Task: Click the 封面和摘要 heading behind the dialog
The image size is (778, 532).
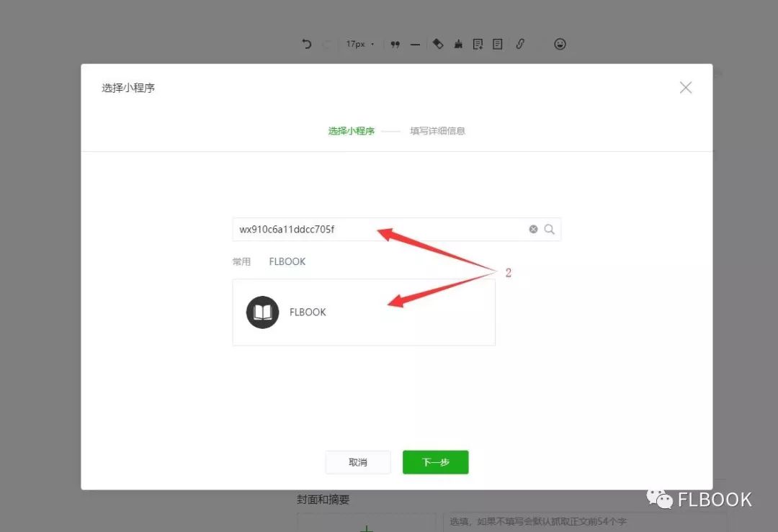Action: coord(323,500)
